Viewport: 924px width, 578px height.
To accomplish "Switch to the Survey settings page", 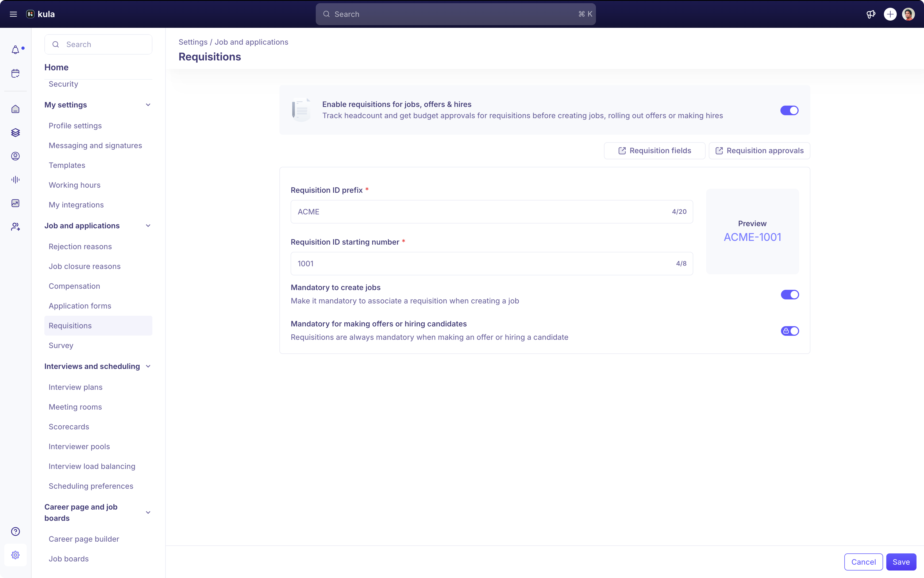I will 61,345.
